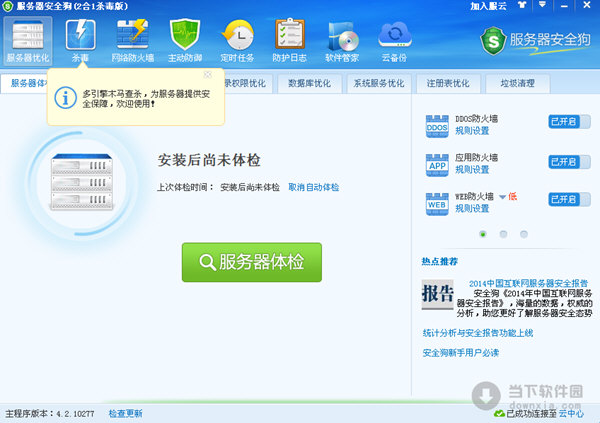Viewport: 600px width, 423px height.
Task: Click the 报告 report thumbnail
Action: coord(437,294)
